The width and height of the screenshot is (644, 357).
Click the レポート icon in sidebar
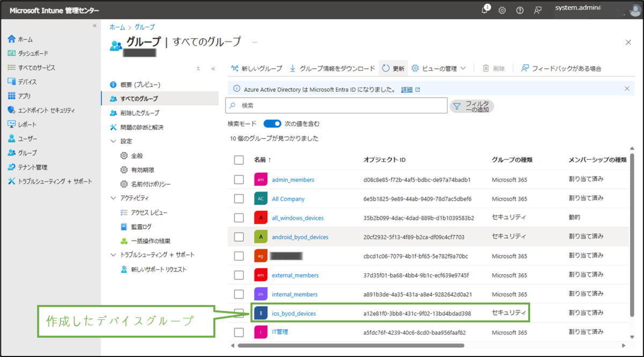pos(12,124)
